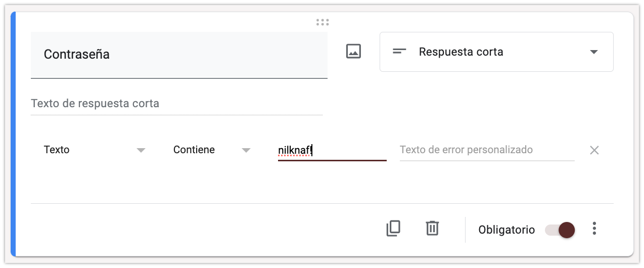Image resolution: width=644 pixels, height=268 pixels.
Task: Select the Contiene condition label
Action: 194,150
